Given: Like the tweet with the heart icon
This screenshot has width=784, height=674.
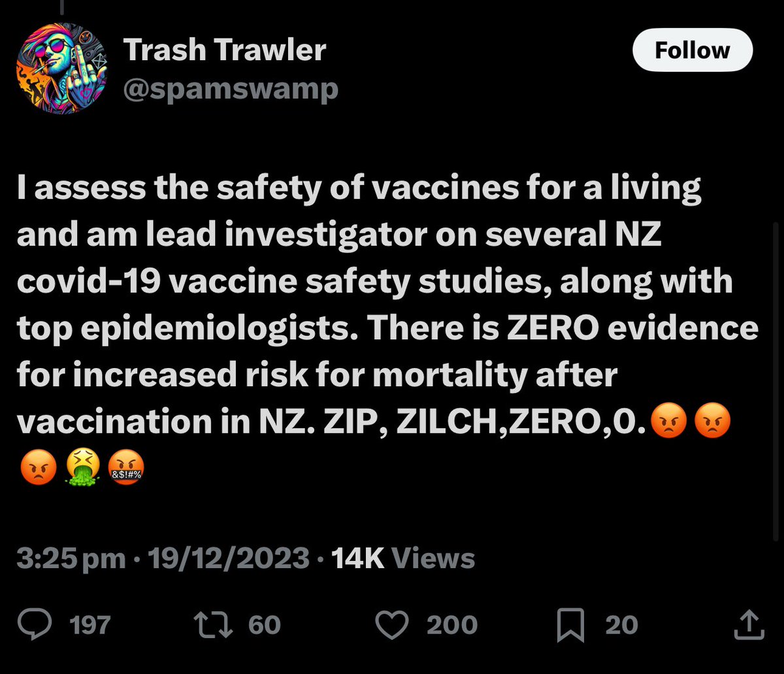Looking at the screenshot, I should 393,624.
